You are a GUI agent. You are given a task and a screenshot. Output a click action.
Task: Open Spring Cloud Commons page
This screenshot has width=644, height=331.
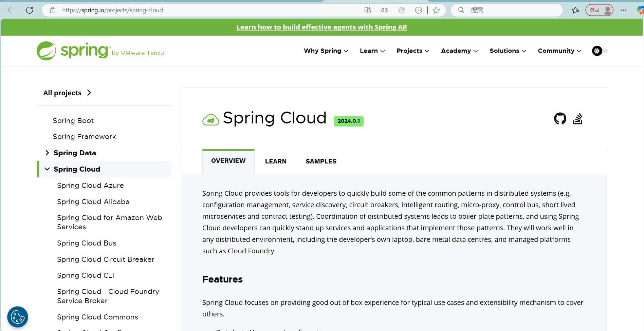click(x=97, y=317)
